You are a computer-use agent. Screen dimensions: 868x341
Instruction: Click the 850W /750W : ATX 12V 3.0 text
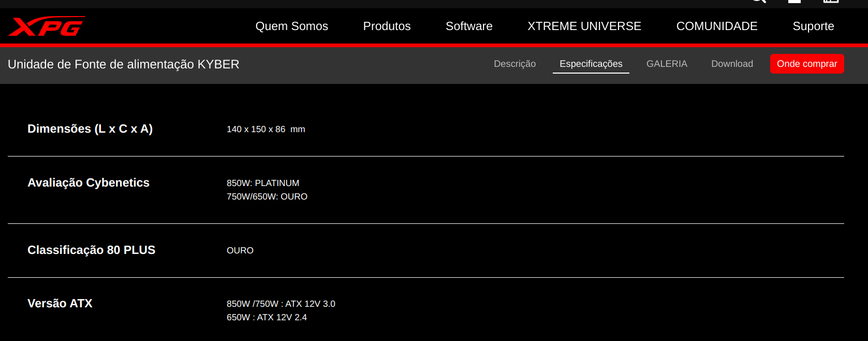(281, 304)
